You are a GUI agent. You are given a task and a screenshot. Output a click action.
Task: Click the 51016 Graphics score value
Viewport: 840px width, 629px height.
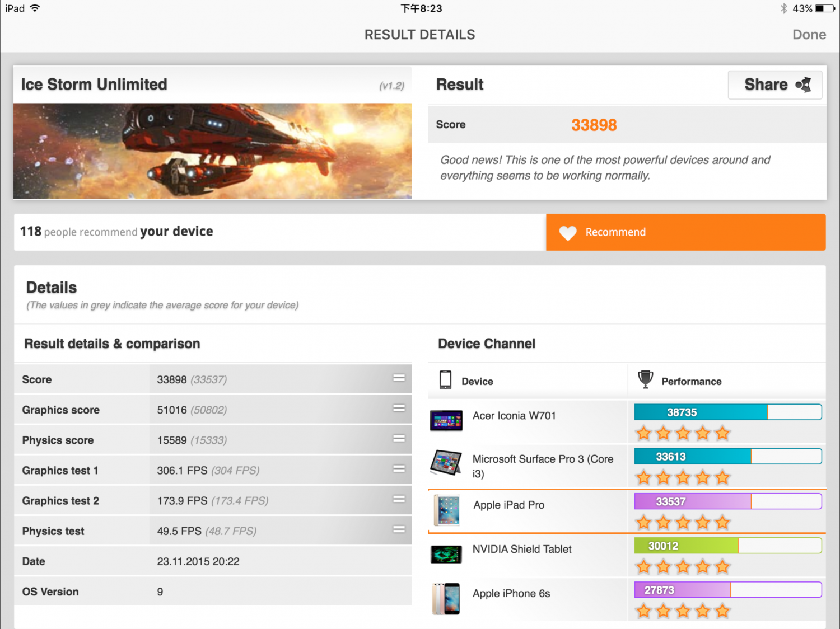pyautogui.click(x=172, y=410)
